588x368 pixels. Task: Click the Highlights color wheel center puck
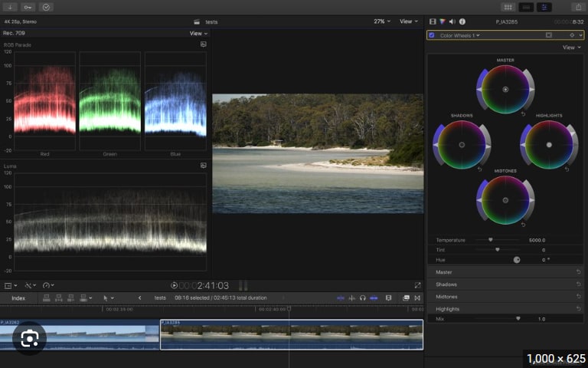click(549, 145)
